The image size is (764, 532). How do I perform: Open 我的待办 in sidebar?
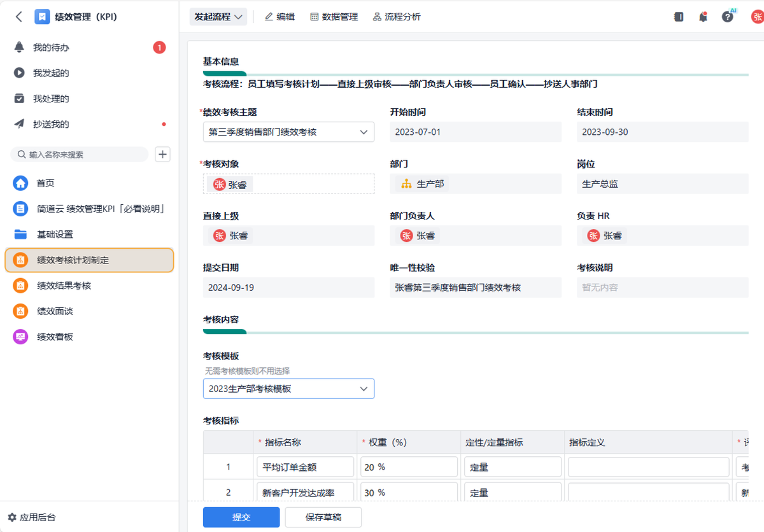click(x=51, y=48)
